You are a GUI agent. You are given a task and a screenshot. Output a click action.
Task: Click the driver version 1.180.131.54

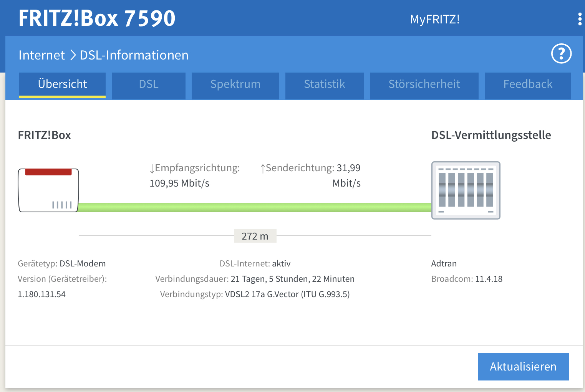coord(42,294)
